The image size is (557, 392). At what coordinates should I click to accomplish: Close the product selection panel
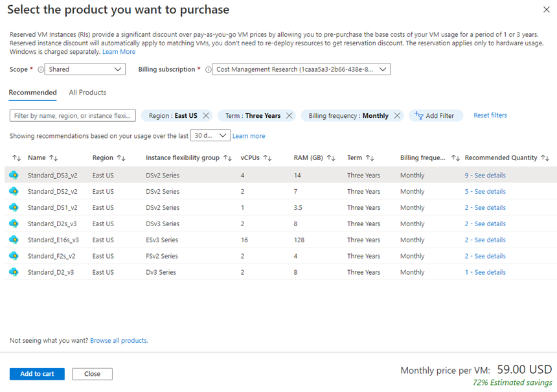tap(547, 10)
